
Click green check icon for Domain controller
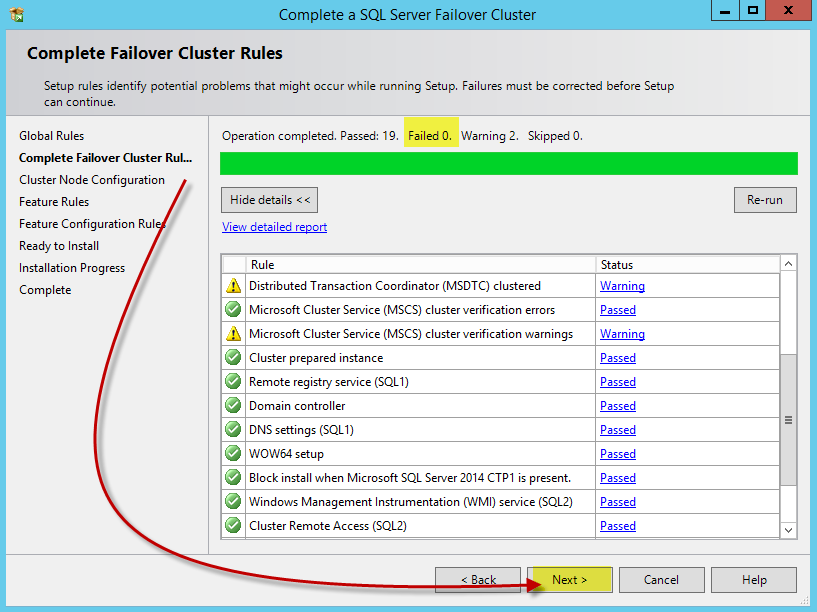coord(233,405)
